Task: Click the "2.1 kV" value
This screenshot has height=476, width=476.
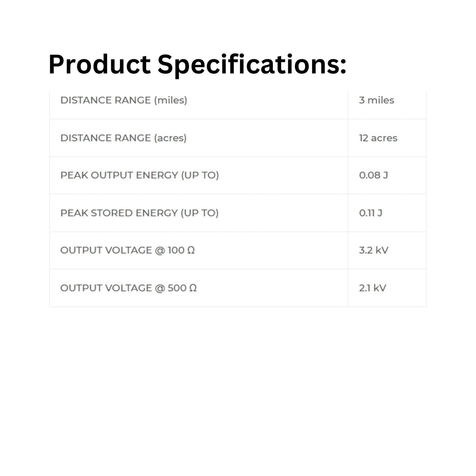Action: pyautogui.click(x=372, y=288)
